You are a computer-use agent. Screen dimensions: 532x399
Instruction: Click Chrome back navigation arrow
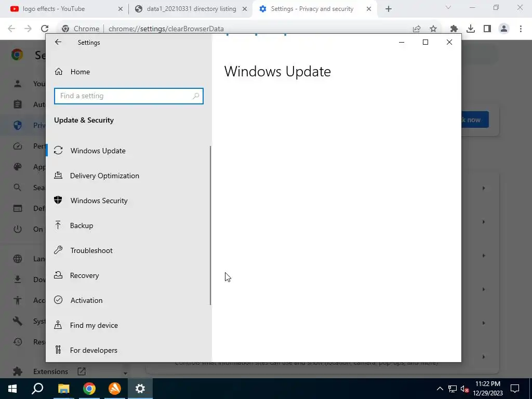tap(11, 29)
